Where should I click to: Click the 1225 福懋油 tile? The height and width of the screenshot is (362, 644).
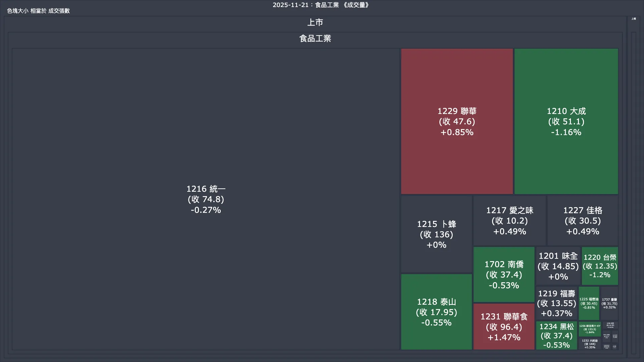coord(589,303)
